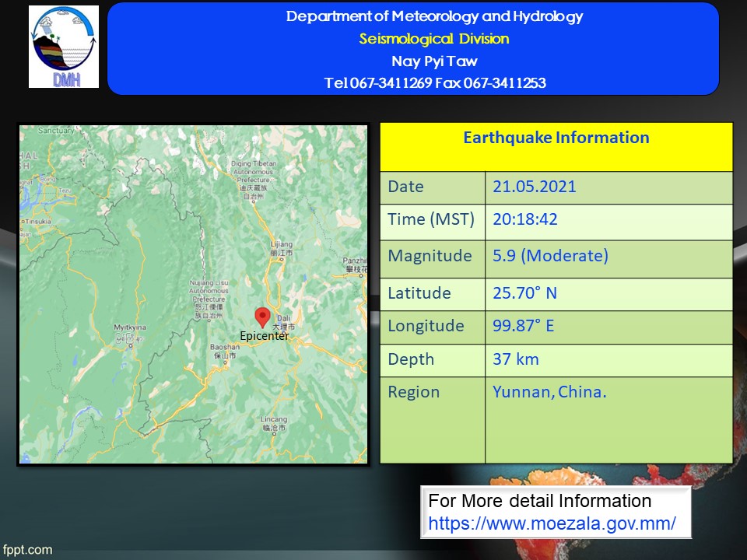
Task: Select the "Depth" label cell
Action: click(433, 360)
